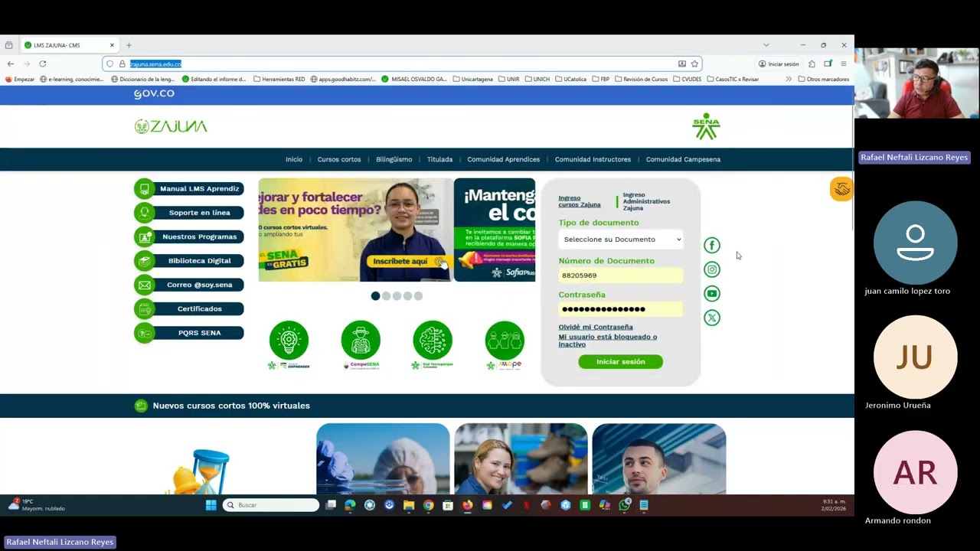
Task: Click the orange handshake accessibility icon
Action: (x=841, y=189)
